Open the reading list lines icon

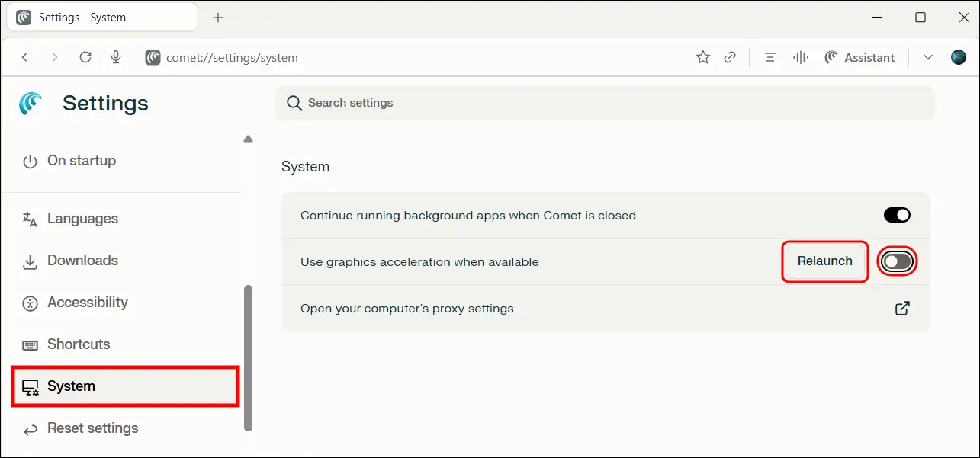pos(770,57)
